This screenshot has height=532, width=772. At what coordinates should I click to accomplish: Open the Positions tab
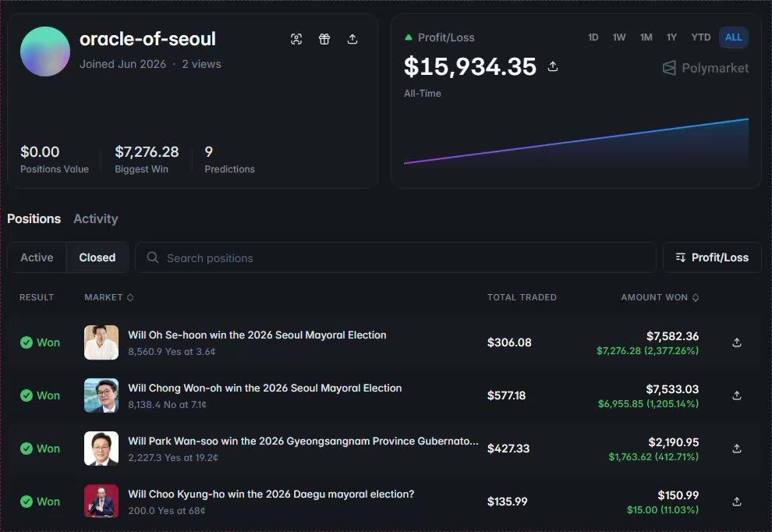click(x=34, y=218)
